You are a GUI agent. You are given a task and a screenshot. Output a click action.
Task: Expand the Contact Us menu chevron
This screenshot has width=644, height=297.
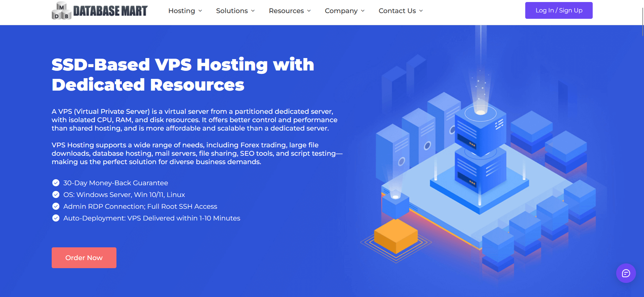[421, 11]
